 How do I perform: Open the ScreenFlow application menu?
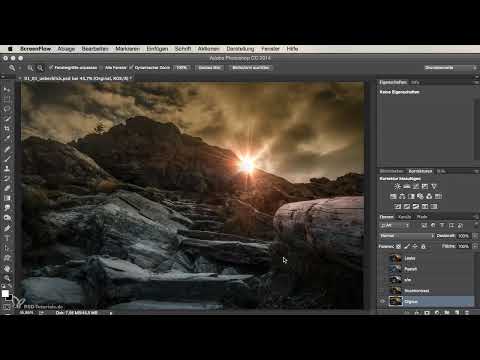pos(35,49)
